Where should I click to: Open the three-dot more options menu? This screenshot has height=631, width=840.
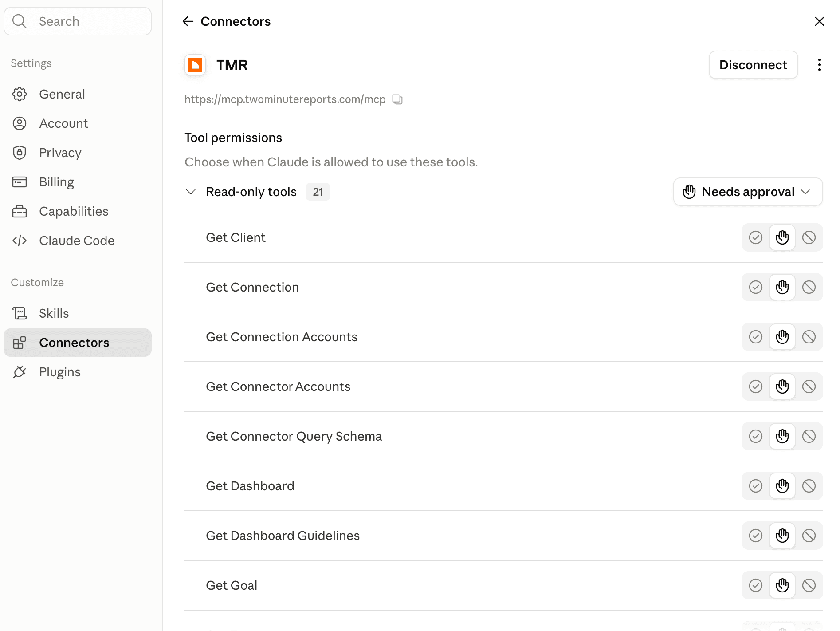(x=819, y=65)
